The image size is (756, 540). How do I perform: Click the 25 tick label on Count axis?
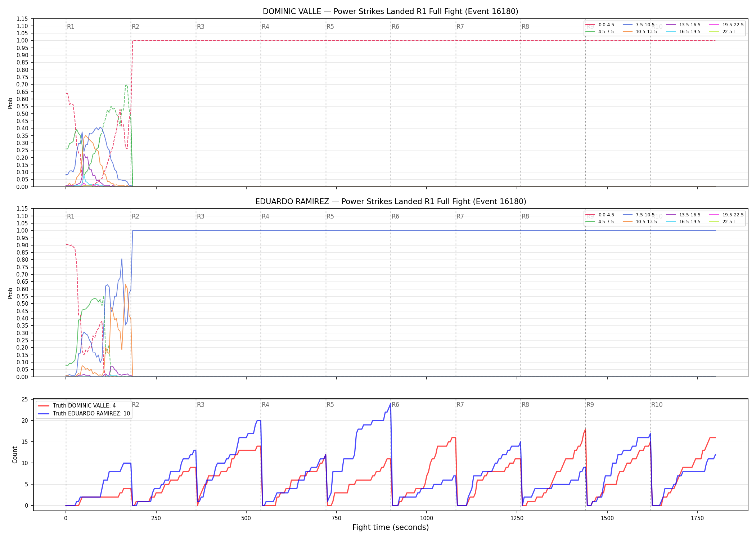[x=25, y=400]
